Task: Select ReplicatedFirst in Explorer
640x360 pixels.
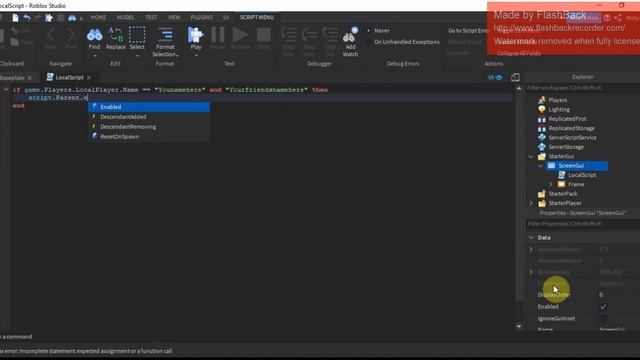Action: coord(567,119)
